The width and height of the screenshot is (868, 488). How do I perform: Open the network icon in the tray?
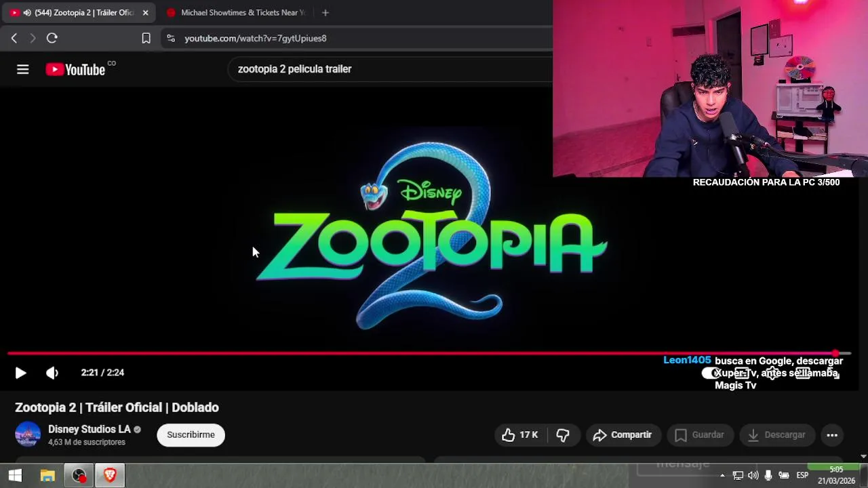[738, 476]
